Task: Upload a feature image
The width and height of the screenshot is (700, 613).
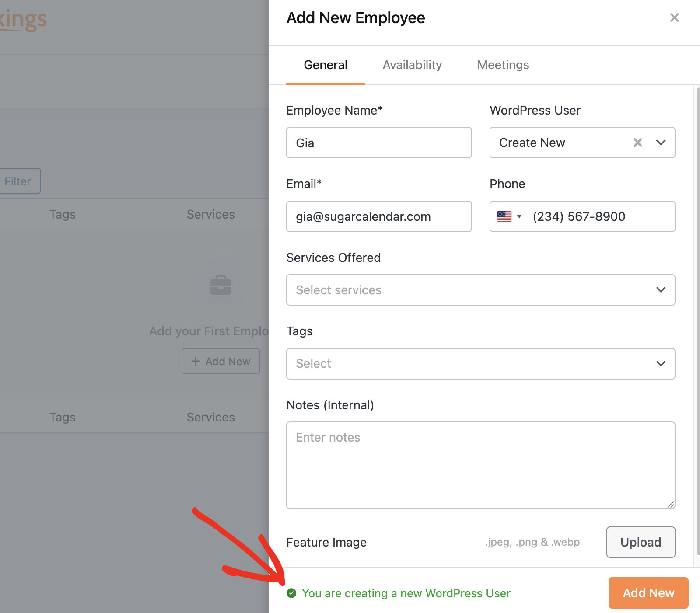Action: (x=640, y=542)
